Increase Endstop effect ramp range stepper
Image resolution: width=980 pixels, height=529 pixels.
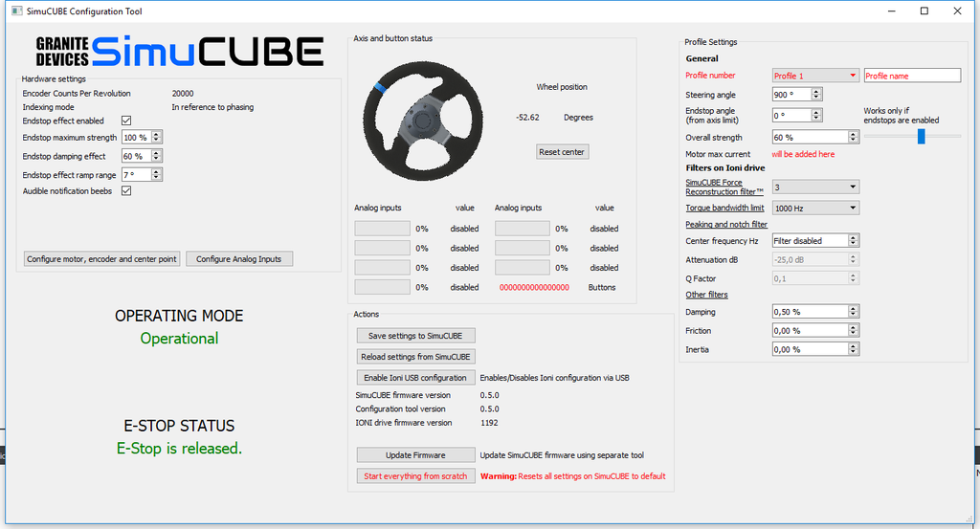point(156,171)
